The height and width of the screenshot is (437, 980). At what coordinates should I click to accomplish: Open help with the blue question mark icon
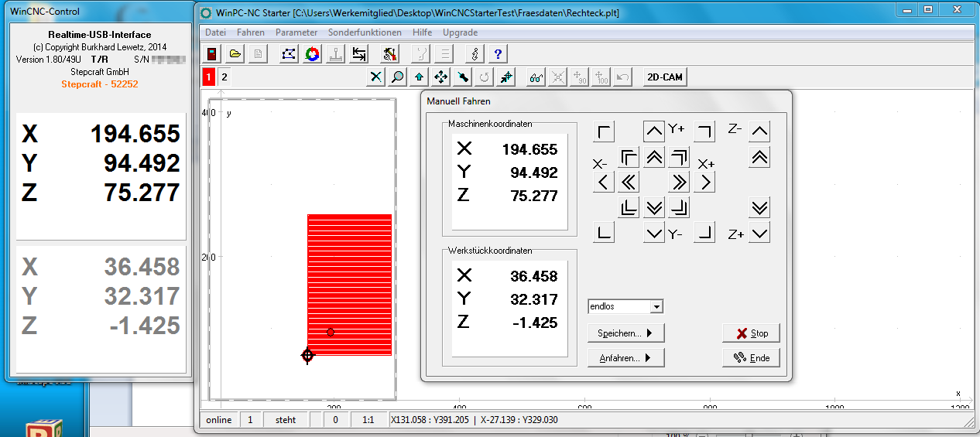pyautogui.click(x=499, y=54)
